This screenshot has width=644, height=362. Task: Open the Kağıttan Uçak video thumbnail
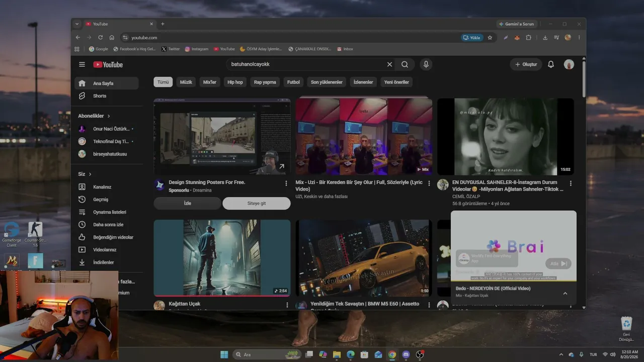pyautogui.click(x=222, y=258)
